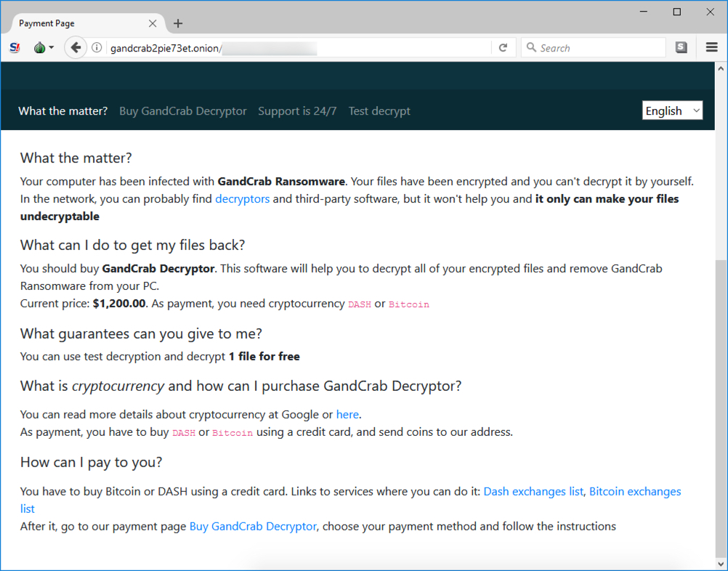Click heading 'What the matter?'

[x=76, y=158]
